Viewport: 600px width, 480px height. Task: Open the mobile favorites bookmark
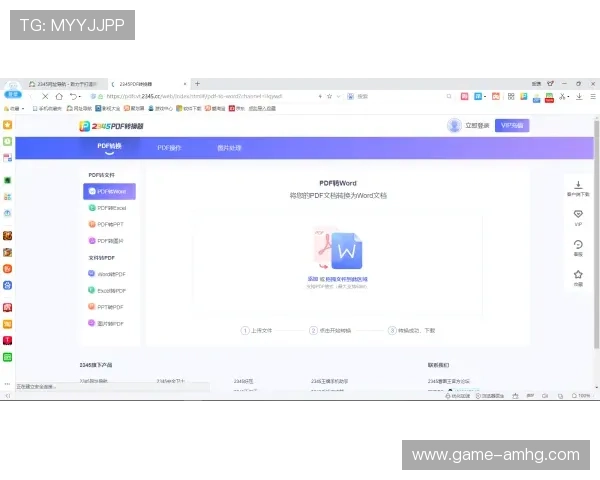pyautogui.click(x=47, y=108)
